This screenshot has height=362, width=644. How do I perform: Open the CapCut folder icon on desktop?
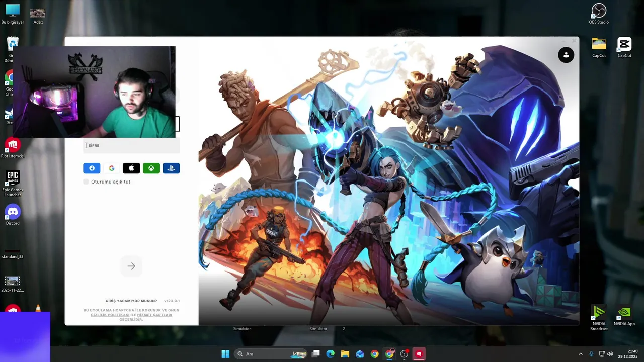599,48
